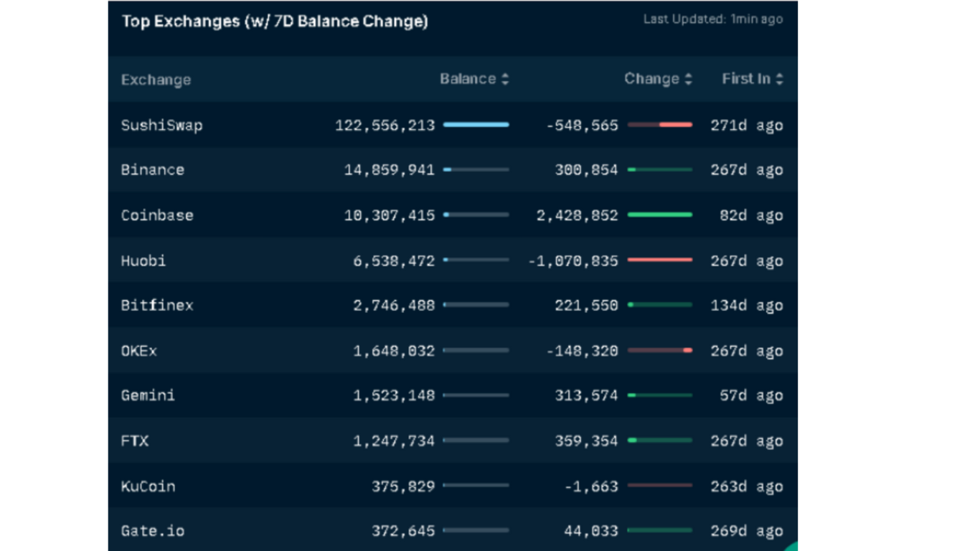The width and height of the screenshot is (980, 551).
Task: Open Gemini exchange details
Action: 148,395
